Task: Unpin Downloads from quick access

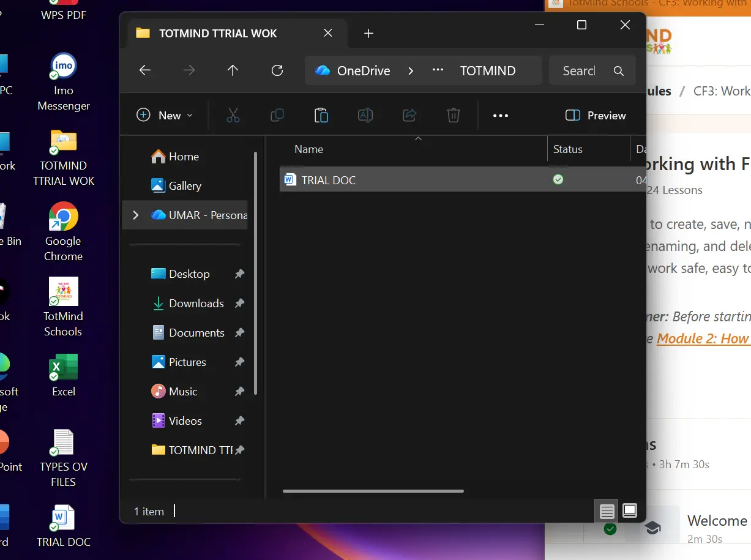Action: [x=239, y=304]
